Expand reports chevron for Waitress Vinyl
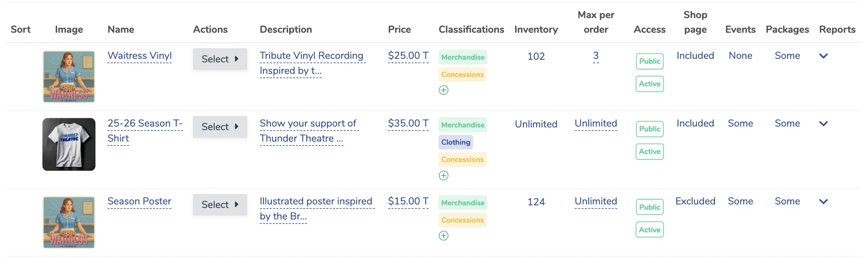 [x=823, y=56]
